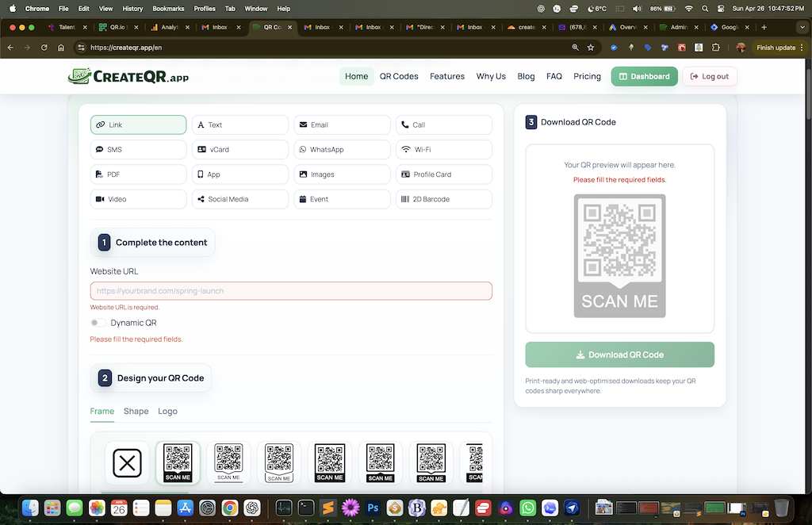Open the zoom magnifier in address bar
The height and width of the screenshot is (525, 812).
(576, 48)
